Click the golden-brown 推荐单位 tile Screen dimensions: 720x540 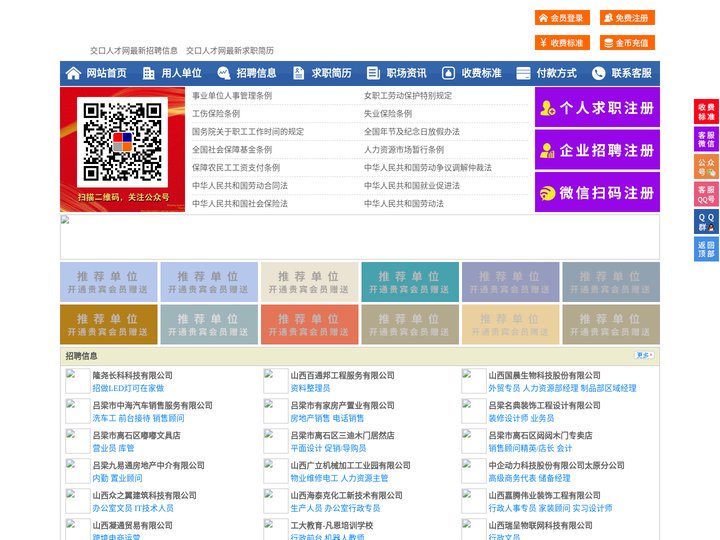tap(108, 324)
